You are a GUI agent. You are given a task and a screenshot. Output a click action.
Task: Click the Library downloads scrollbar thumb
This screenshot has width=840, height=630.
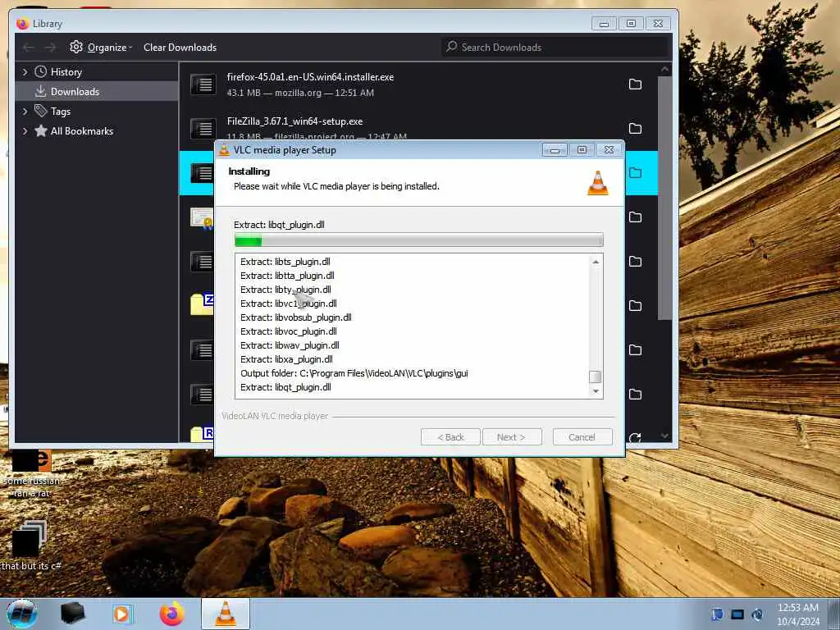pos(664,198)
